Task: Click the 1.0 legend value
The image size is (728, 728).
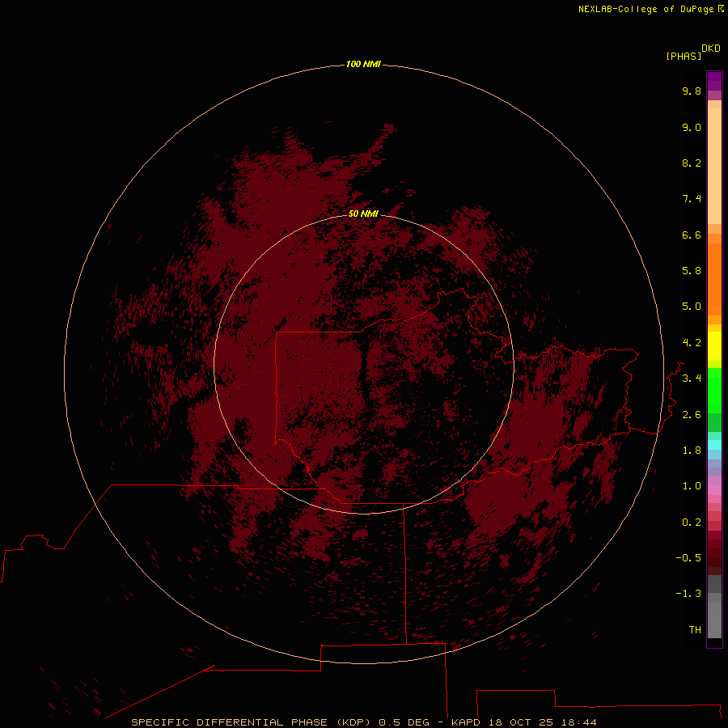Action: pos(692,486)
